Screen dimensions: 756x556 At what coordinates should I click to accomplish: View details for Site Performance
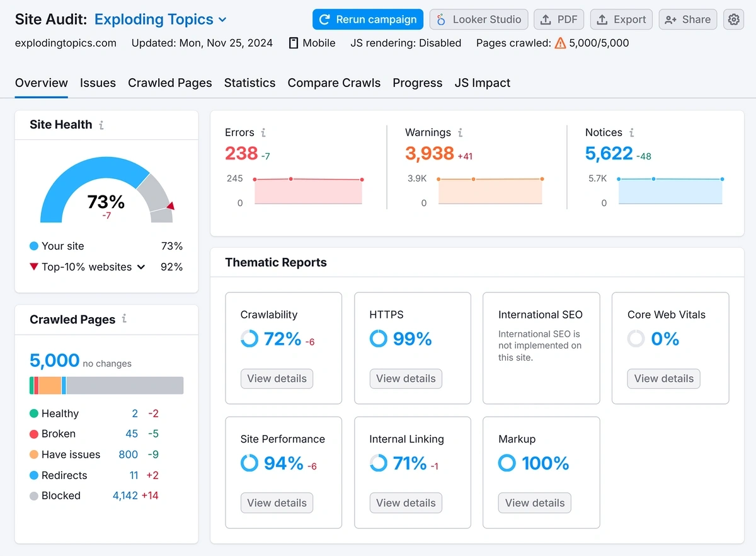tap(277, 503)
